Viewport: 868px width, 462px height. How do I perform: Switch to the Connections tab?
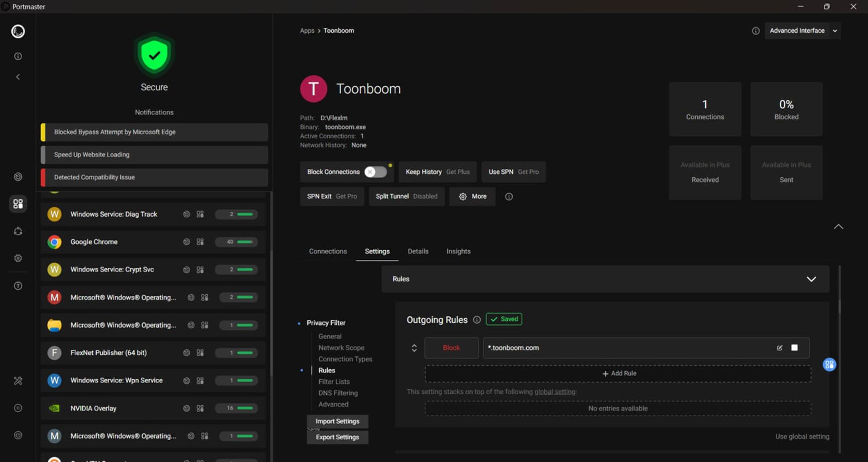328,252
